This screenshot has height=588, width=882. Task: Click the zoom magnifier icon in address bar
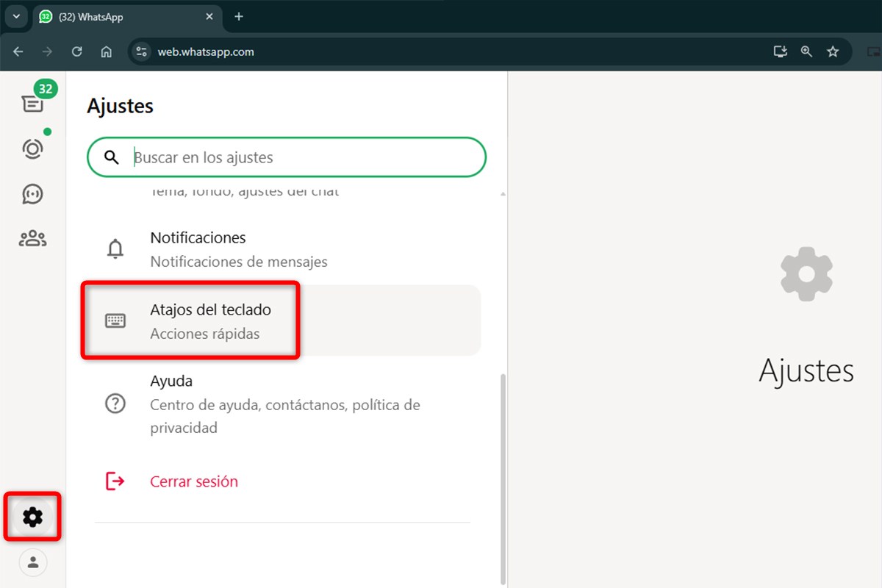pyautogui.click(x=806, y=51)
